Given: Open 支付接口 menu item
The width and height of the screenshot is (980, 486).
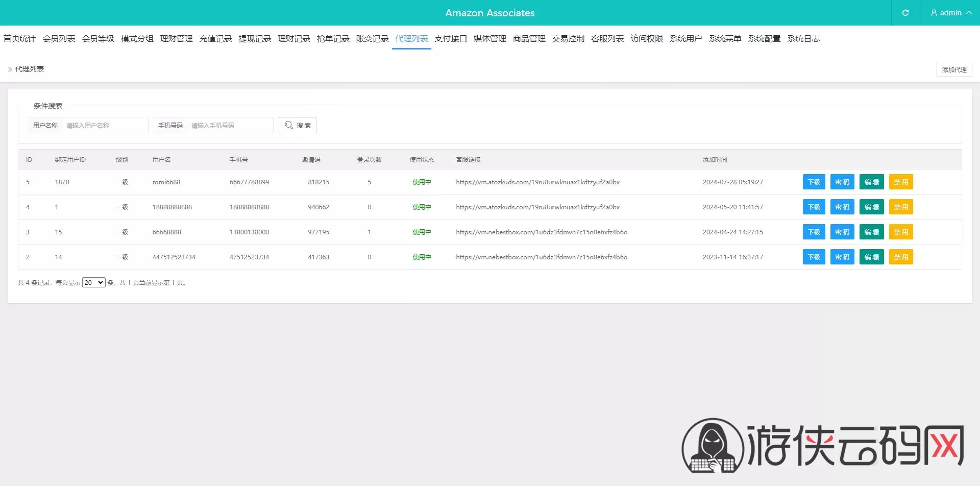Looking at the screenshot, I should (x=451, y=38).
